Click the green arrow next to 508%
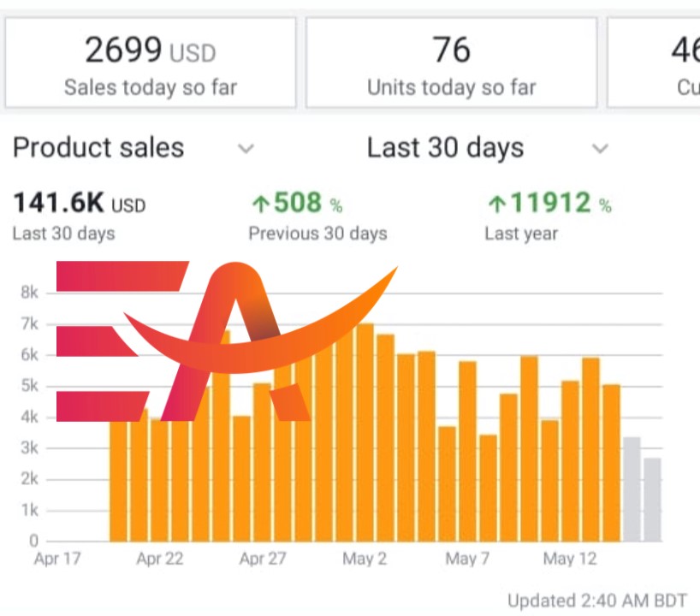The width and height of the screenshot is (700, 616). coord(261,204)
